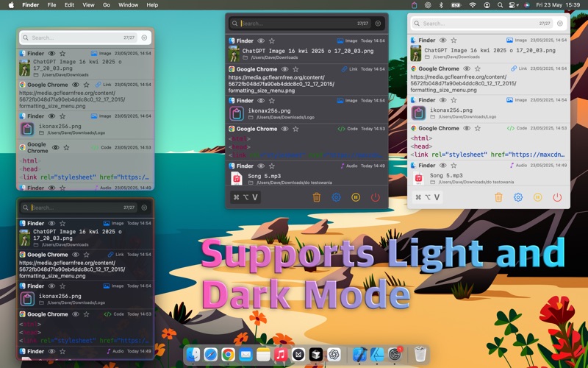This screenshot has width=588, height=368.
Task: Open the Window menu
Action: click(128, 5)
